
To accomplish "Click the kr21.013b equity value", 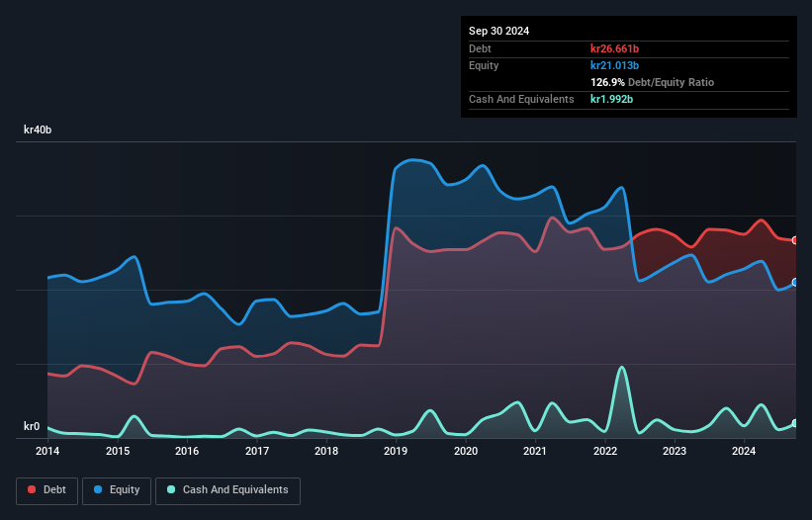I will 615,65.
